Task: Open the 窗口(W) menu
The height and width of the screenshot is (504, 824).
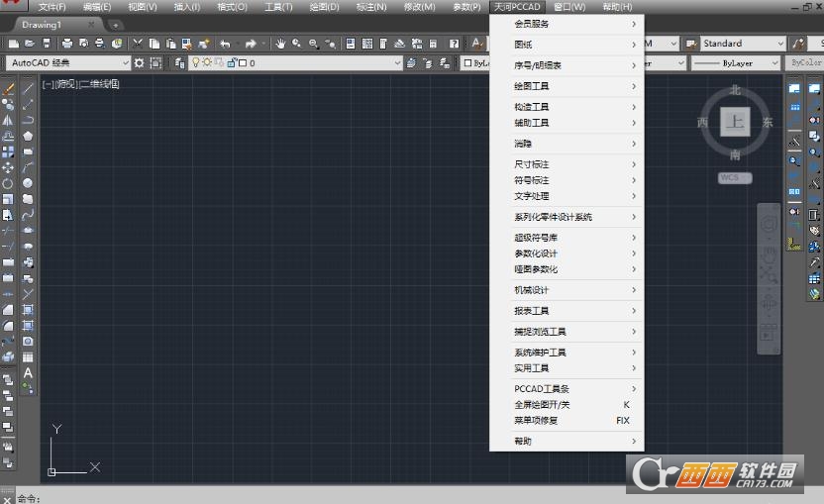Action: pyautogui.click(x=569, y=7)
